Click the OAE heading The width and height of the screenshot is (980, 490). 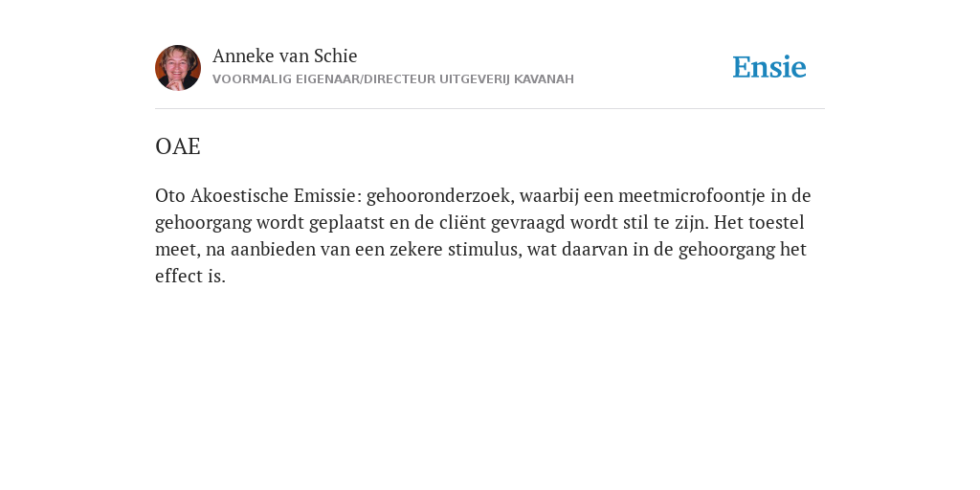(177, 146)
